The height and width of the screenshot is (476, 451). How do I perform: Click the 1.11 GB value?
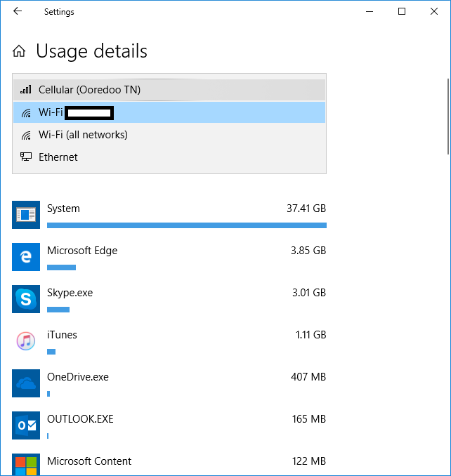(x=311, y=335)
